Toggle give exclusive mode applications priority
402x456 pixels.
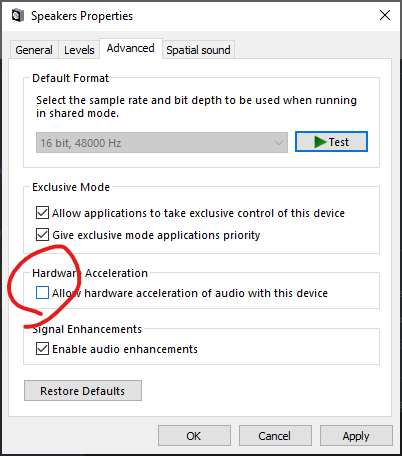click(x=42, y=235)
